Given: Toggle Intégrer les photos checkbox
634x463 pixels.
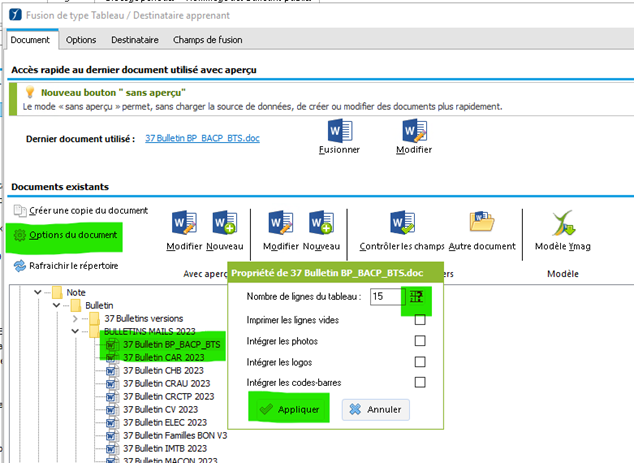Looking at the screenshot, I should click(x=420, y=341).
